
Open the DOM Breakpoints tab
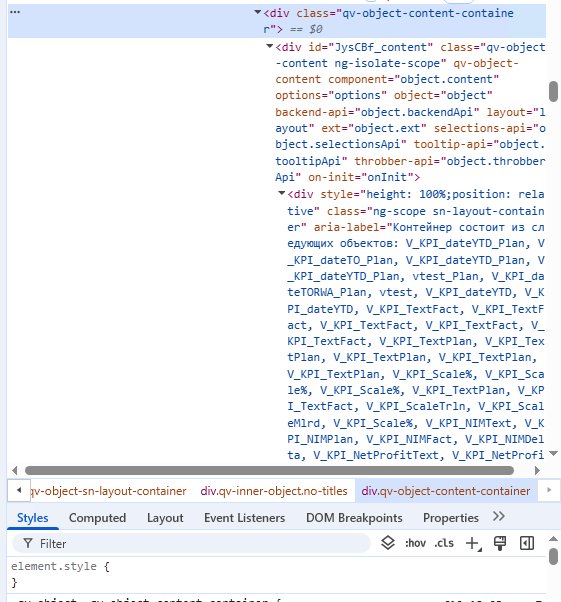[354, 518]
